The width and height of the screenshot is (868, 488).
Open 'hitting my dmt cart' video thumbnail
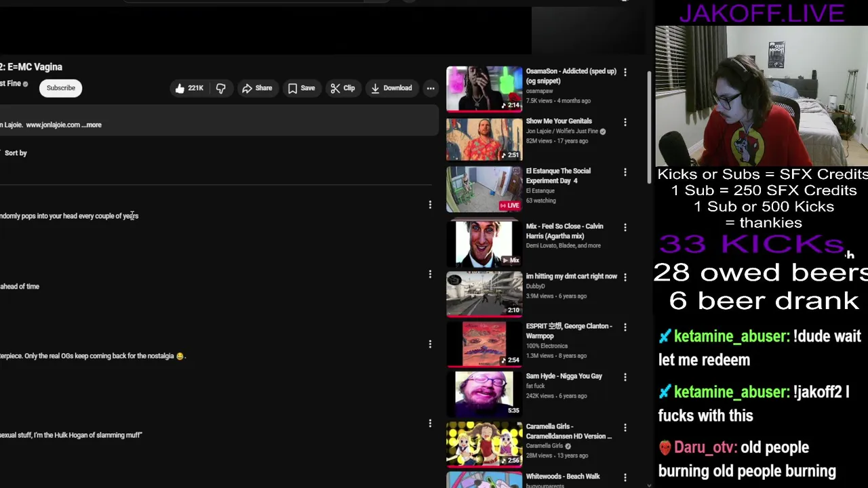click(484, 293)
